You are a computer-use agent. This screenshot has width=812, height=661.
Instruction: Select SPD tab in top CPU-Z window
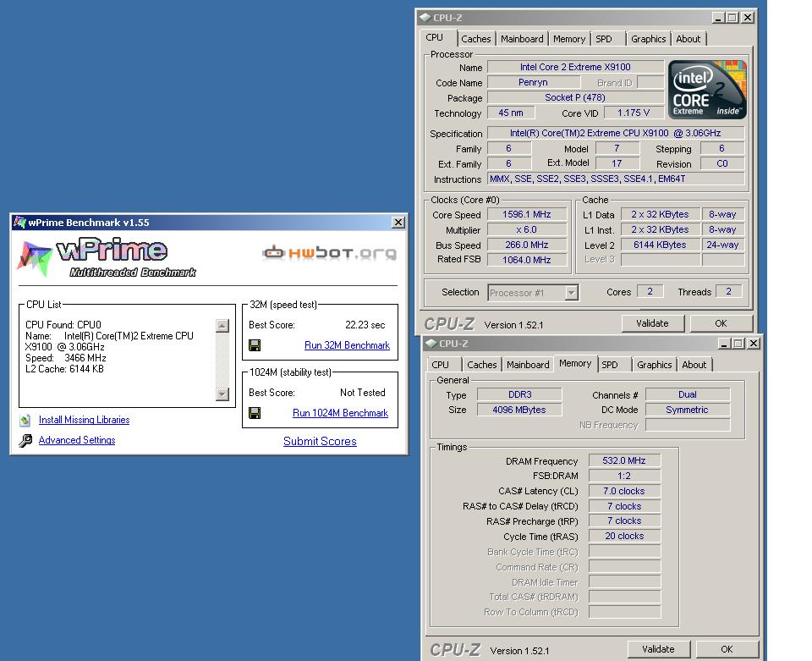[x=604, y=39]
